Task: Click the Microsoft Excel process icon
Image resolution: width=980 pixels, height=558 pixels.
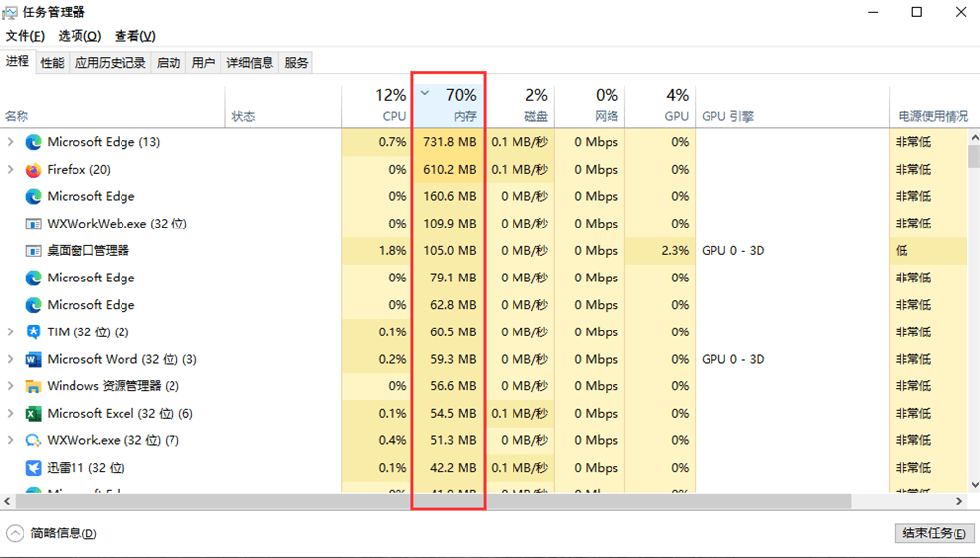Action: click(x=33, y=414)
